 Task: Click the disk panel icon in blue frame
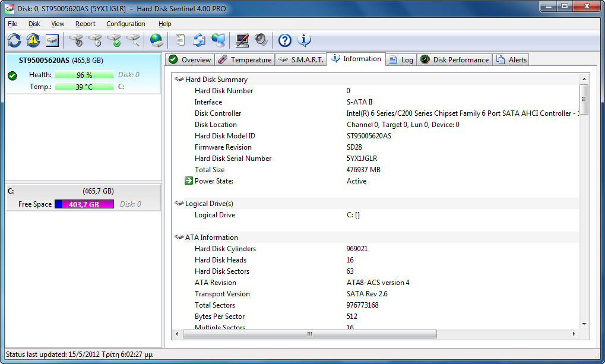(x=52, y=40)
